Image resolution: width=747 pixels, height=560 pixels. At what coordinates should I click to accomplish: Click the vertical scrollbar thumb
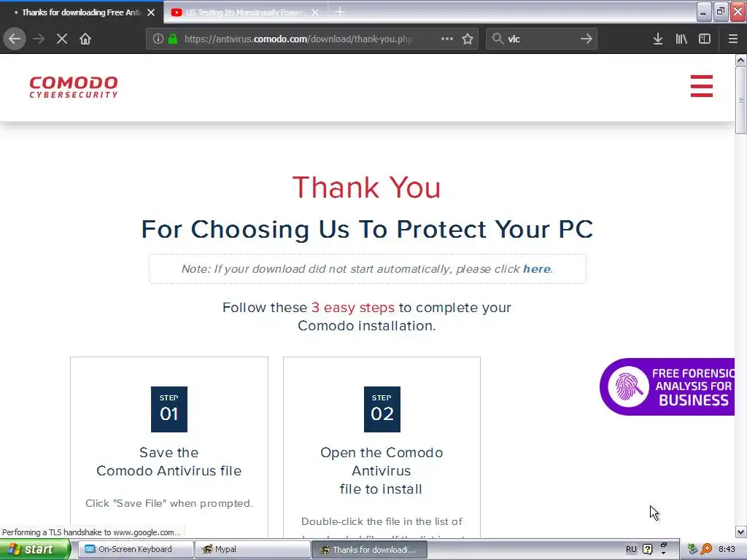[741, 100]
